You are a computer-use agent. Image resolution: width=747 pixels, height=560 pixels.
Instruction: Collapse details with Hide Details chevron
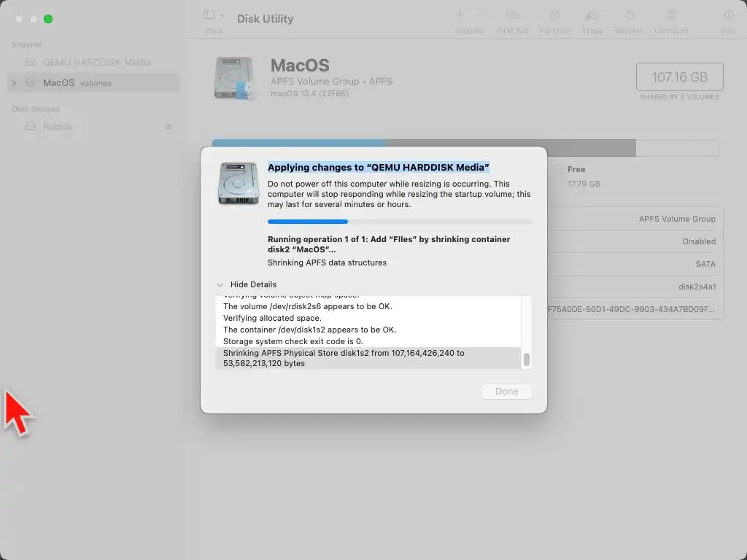point(220,285)
